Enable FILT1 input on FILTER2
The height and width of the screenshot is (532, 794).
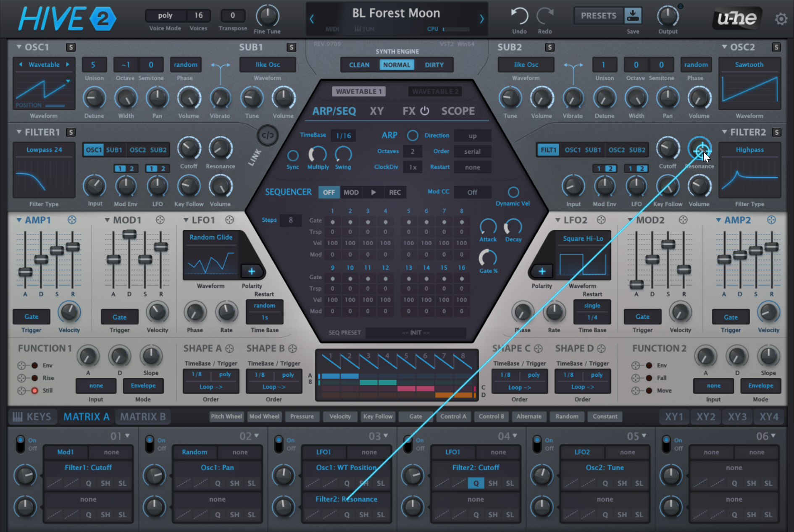(x=548, y=150)
